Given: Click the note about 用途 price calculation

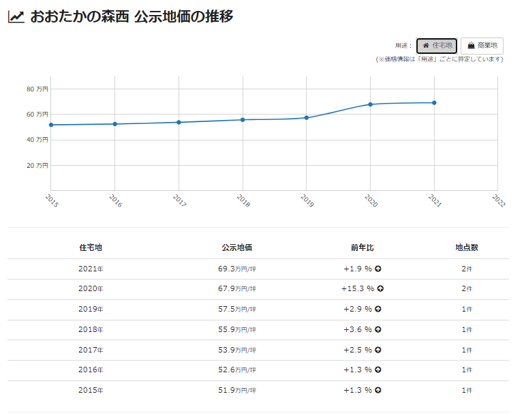Looking at the screenshot, I should pyautogui.click(x=439, y=59).
